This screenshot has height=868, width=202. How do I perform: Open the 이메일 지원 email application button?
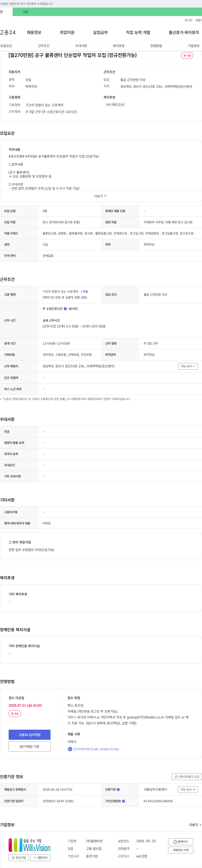click(x=30, y=746)
